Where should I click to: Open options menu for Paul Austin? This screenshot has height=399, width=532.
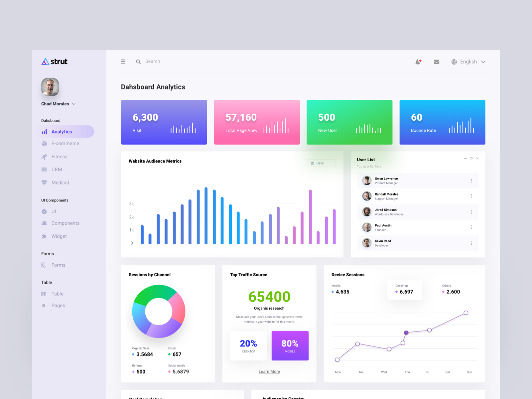pyautogui.click(x=471, y=227)
